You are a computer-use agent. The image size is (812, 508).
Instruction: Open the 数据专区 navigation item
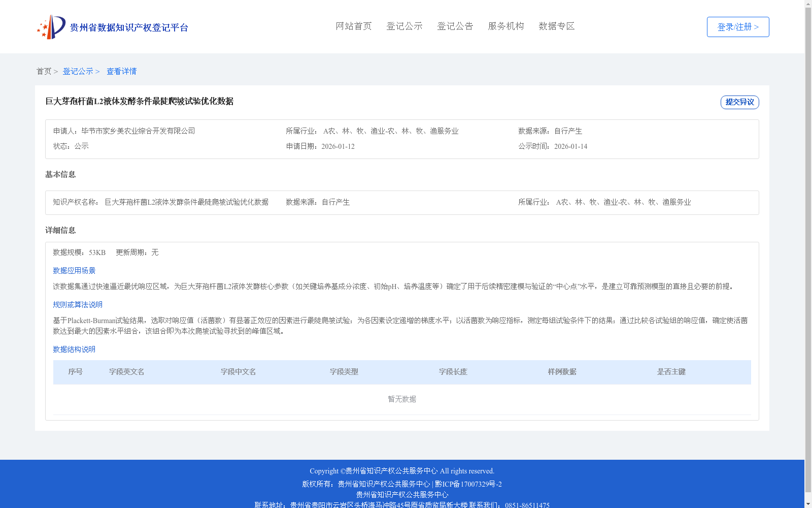point(557,26)
